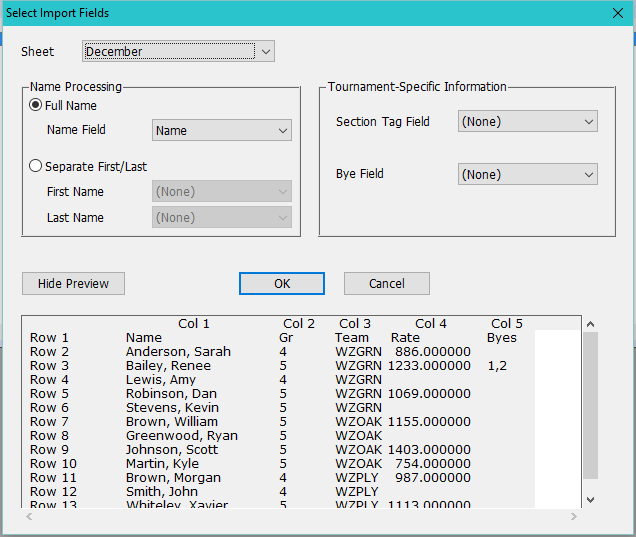
Task: Click the Hide Preview button
Action: point(73,284)
